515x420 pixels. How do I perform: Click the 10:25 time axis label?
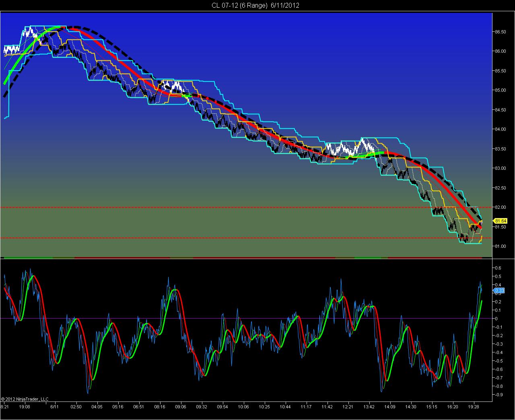264,407
